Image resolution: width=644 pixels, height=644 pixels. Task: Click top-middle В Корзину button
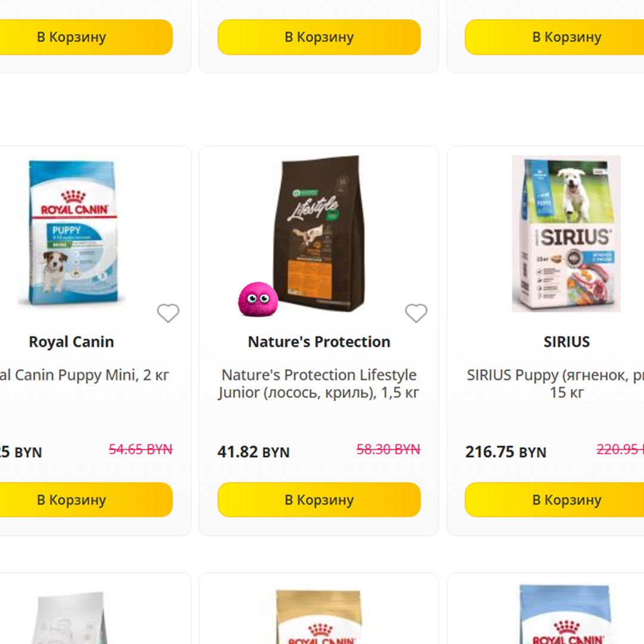pos(318,37)
